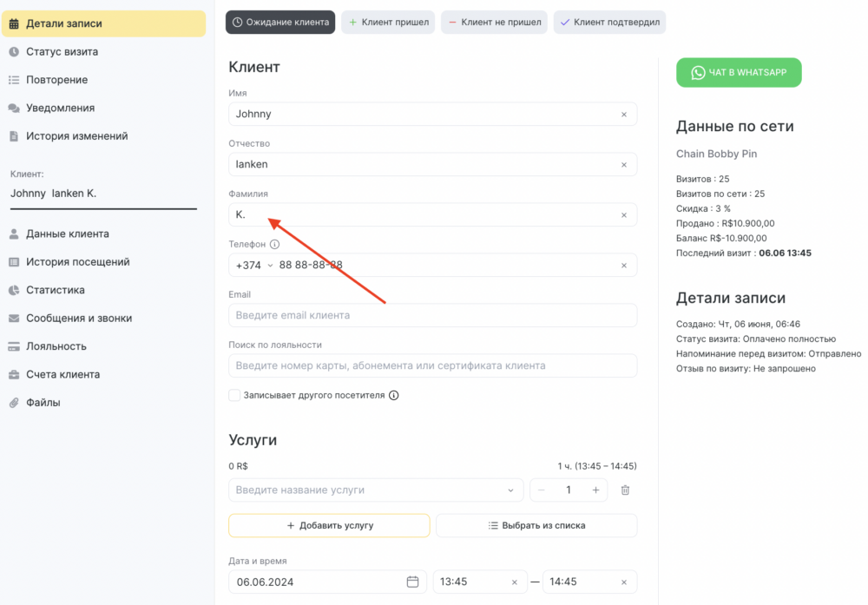Click the Статус визита: Оплачено полностью line
The height and width of the screenshot is (605, 868).
(x=756, y=339)
